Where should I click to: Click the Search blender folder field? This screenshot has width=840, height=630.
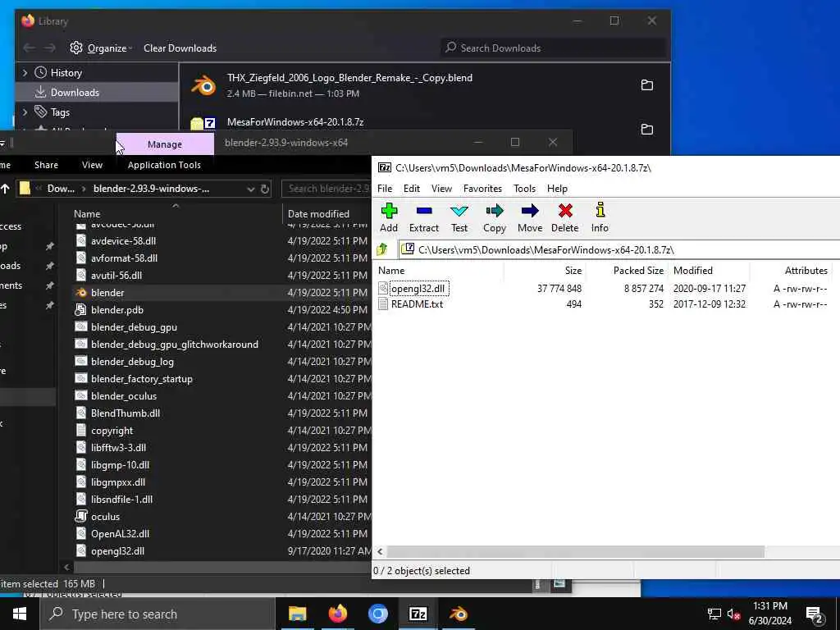pyautogui.click(x=326, y=189)
